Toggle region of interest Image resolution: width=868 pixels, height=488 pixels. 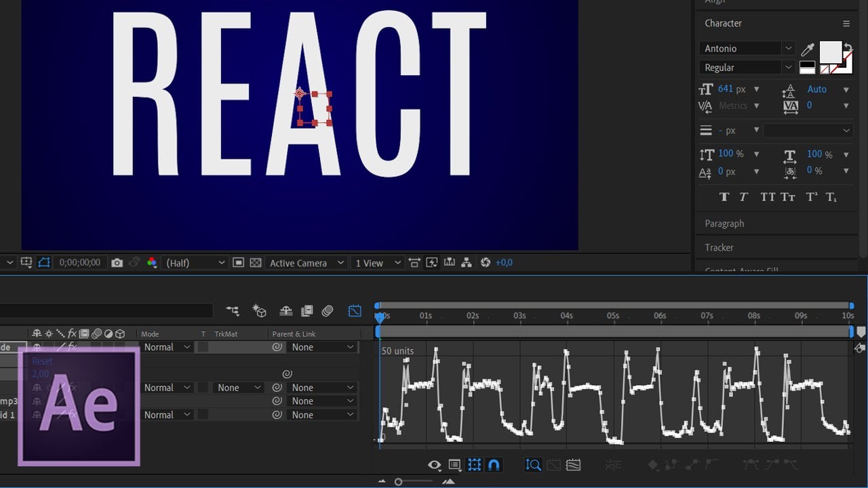click(x=238, y=262)
